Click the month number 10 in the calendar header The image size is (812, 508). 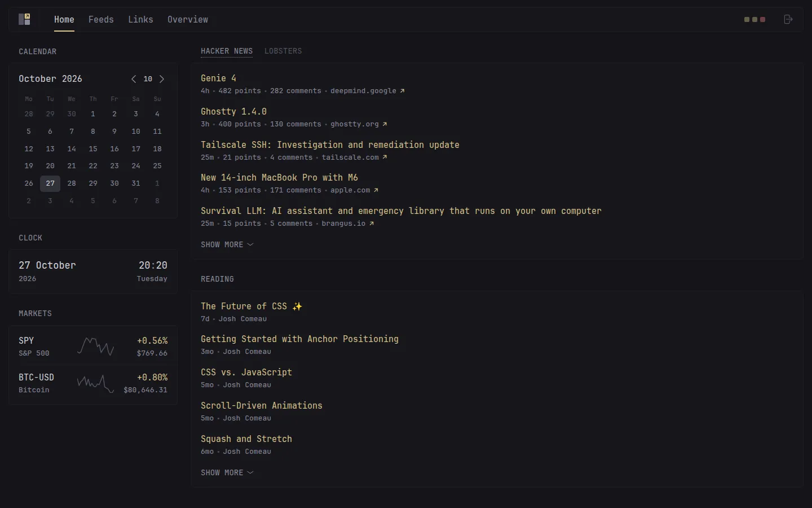tap(148, 79)
